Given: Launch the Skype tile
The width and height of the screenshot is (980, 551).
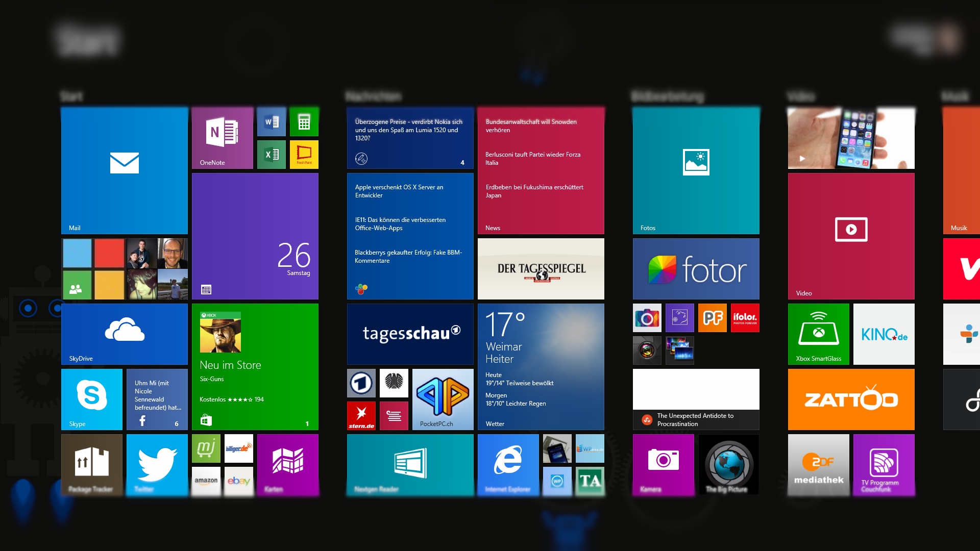Looking at the screenshot, I should (92, 399).
